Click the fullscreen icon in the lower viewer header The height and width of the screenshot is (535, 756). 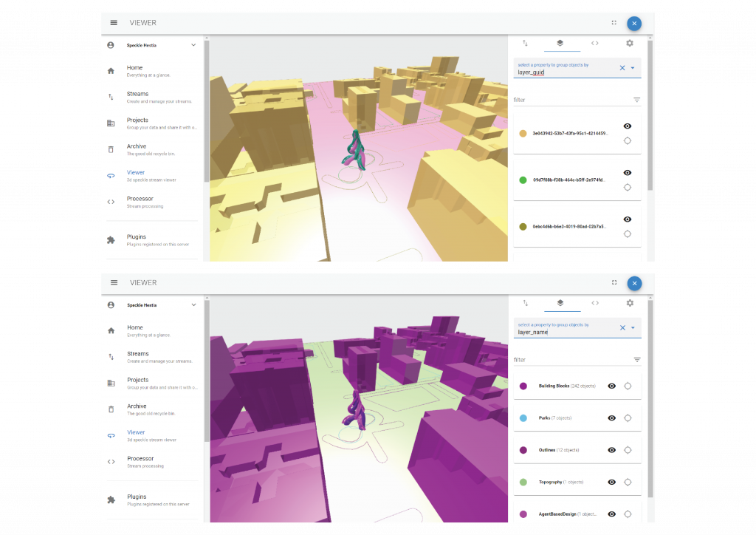[614, 282]
